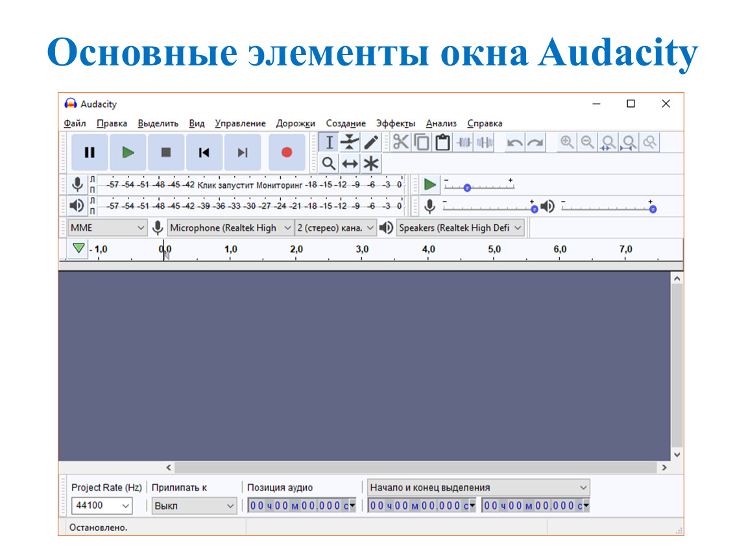The width and height of the screenshot is (746, 560).
Task: Skip to start of the project
Action: coord(204,152)
